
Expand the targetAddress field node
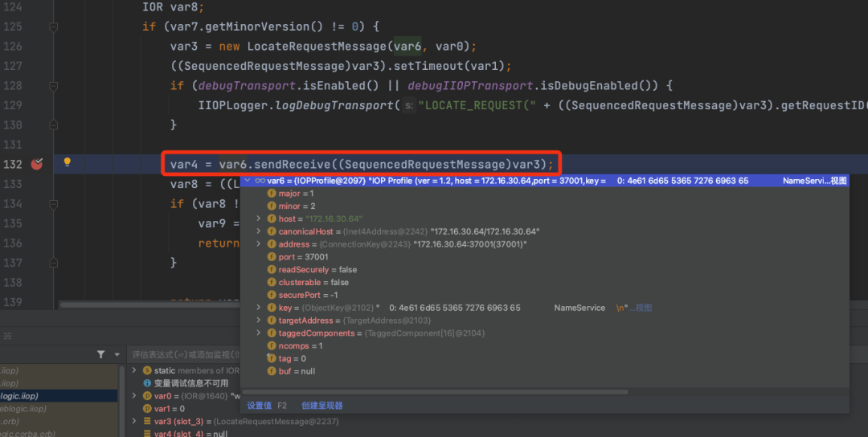click(259, 321)
